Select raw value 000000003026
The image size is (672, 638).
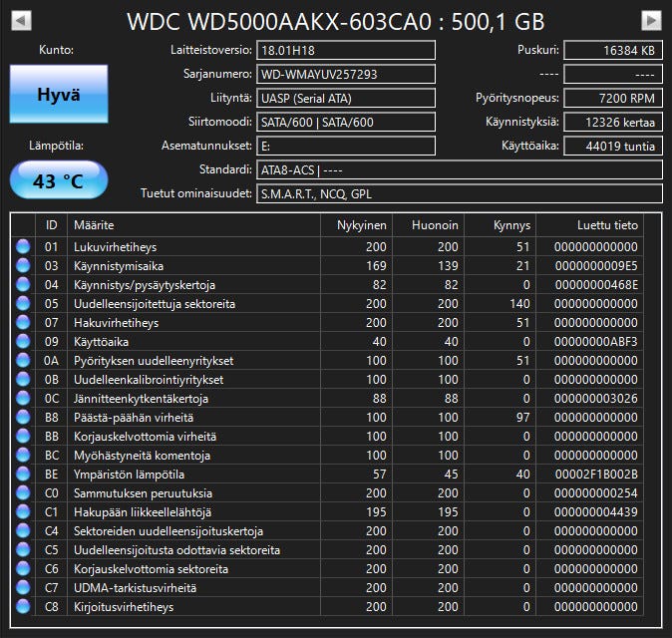[596, 399]
